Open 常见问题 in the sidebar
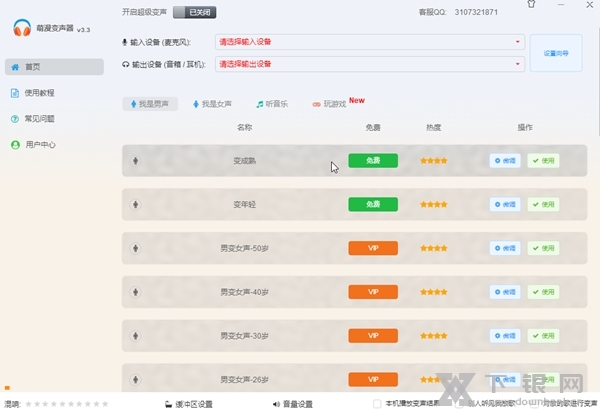The image size is (600, 415). coord(33,119)
